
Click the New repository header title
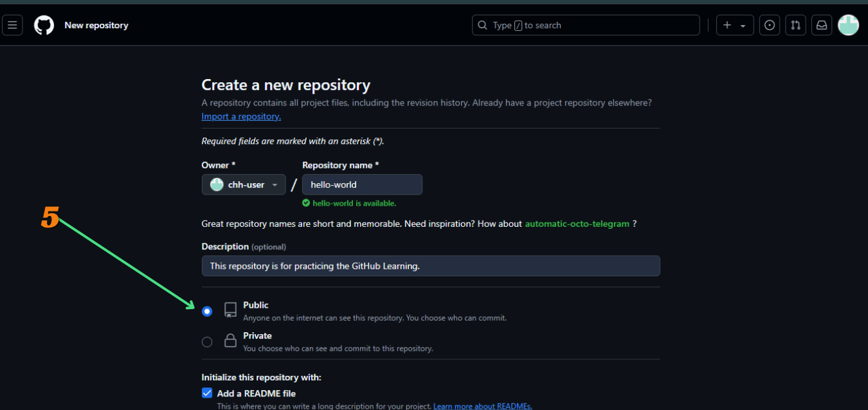click(x=96, y=25)
